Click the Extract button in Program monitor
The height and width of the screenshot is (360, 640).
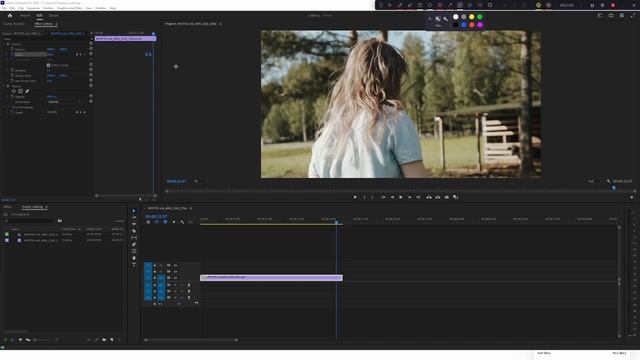pos(438,197)
